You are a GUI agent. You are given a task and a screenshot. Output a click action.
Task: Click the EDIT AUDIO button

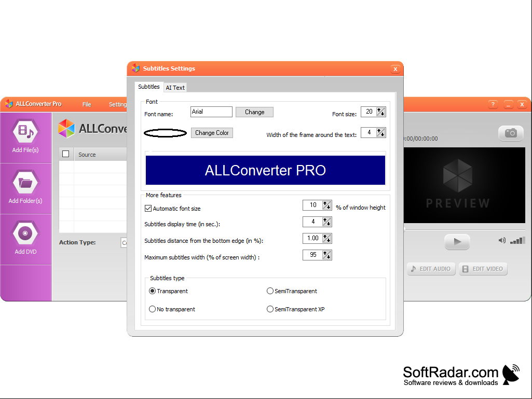pyautogui.click(x=431, y=269)
